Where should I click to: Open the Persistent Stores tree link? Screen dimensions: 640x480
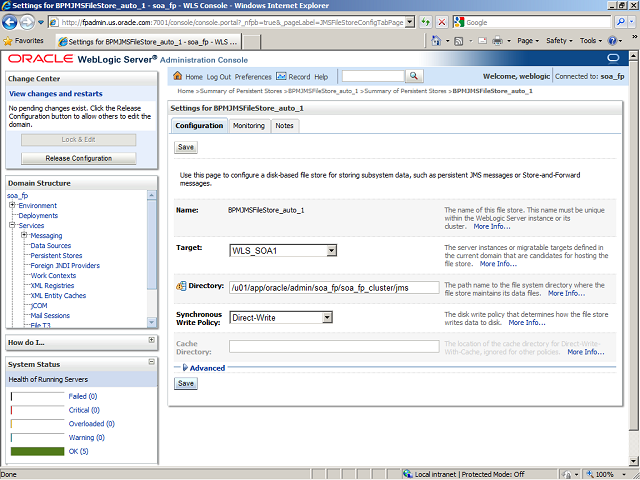56,256
